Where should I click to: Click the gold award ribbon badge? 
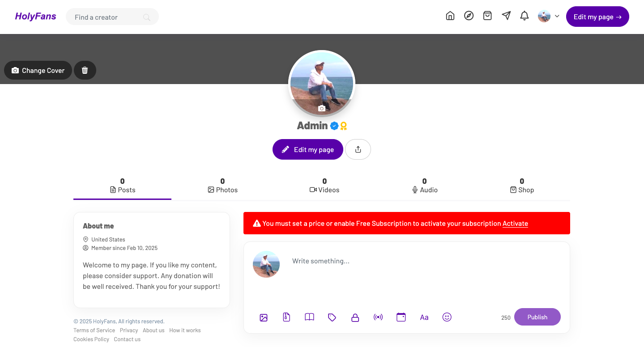point(343,126)
